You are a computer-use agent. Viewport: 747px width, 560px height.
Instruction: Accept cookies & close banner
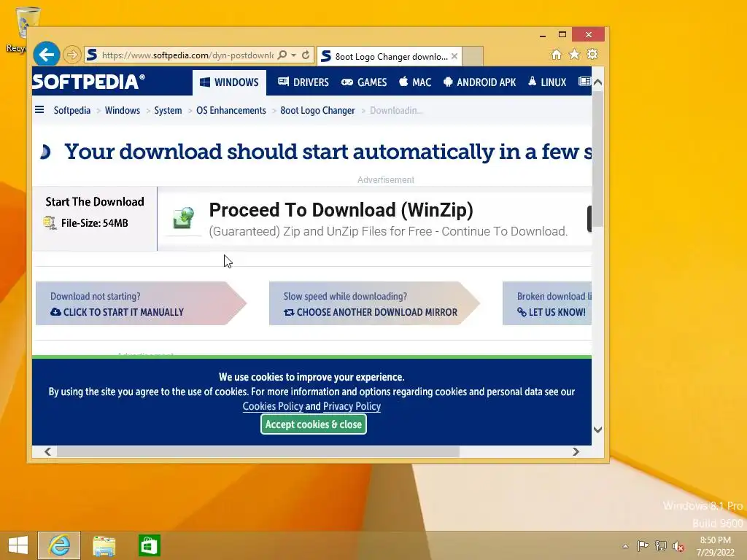(314, 424)
